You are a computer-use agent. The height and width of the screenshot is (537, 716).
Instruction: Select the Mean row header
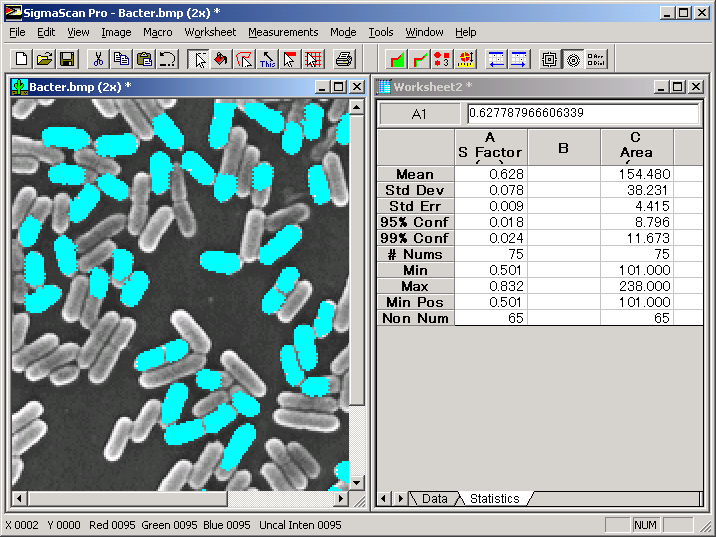(415, 174)
